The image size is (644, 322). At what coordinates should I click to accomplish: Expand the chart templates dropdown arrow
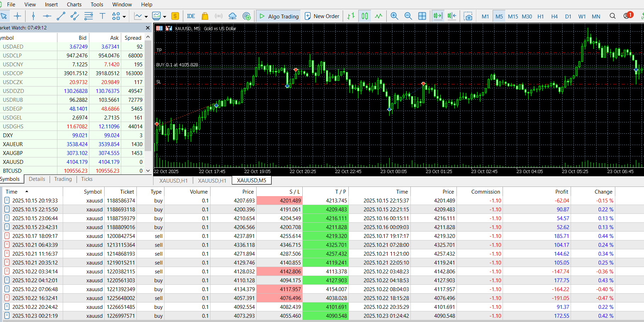tap(164, 17)
